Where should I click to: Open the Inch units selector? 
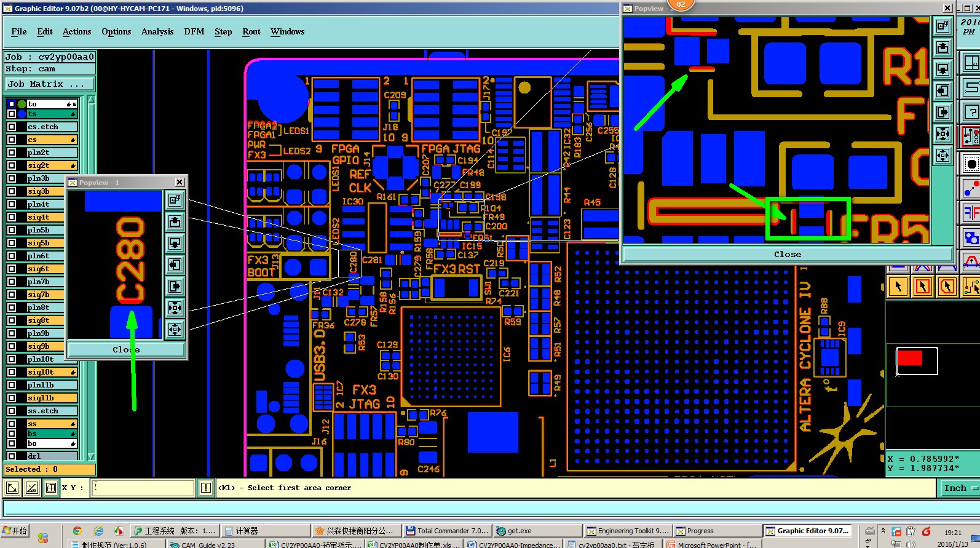960,488
